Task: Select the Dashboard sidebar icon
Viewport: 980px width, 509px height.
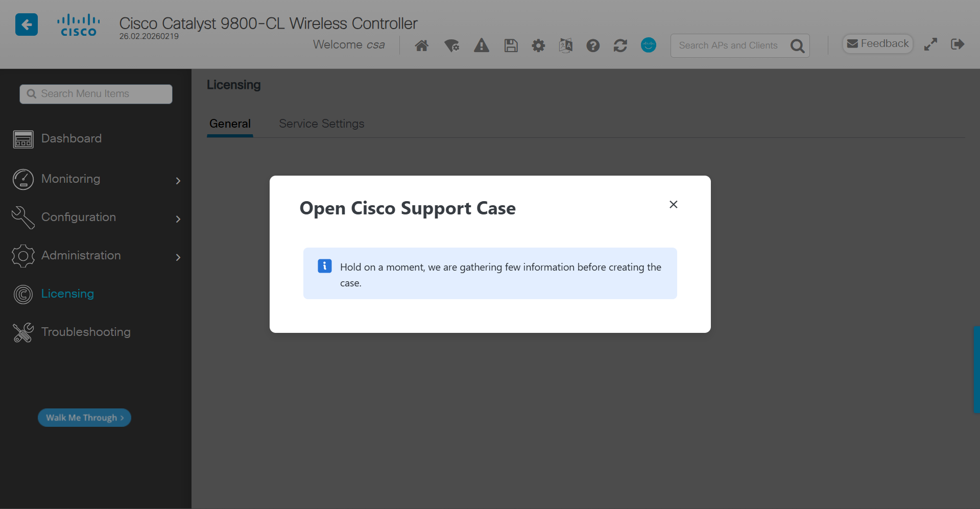Action: point(22,139)
